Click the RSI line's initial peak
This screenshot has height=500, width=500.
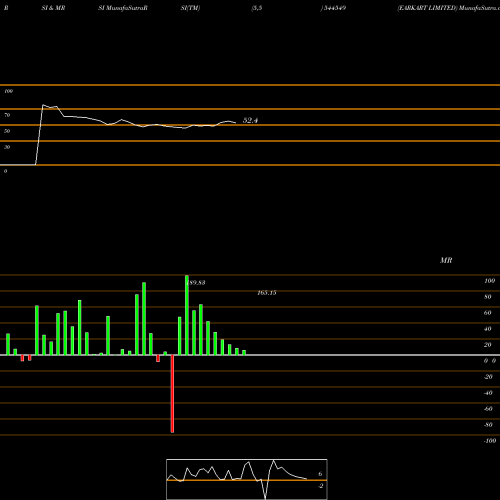click(43, 105)
